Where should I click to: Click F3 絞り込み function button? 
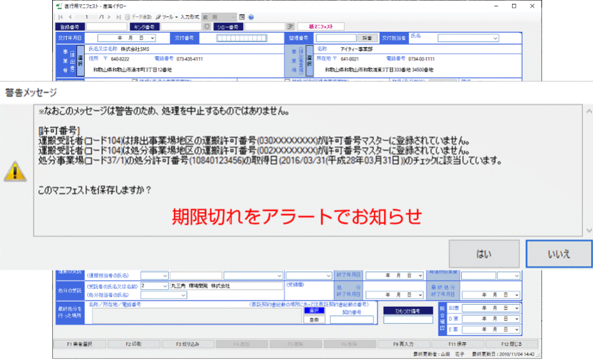(188, 344)
